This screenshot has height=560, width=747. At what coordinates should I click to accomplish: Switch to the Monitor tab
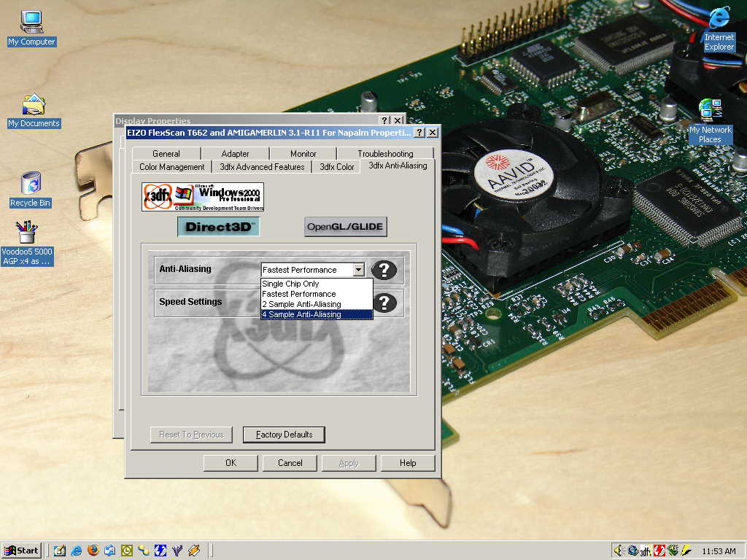[303, 154]
